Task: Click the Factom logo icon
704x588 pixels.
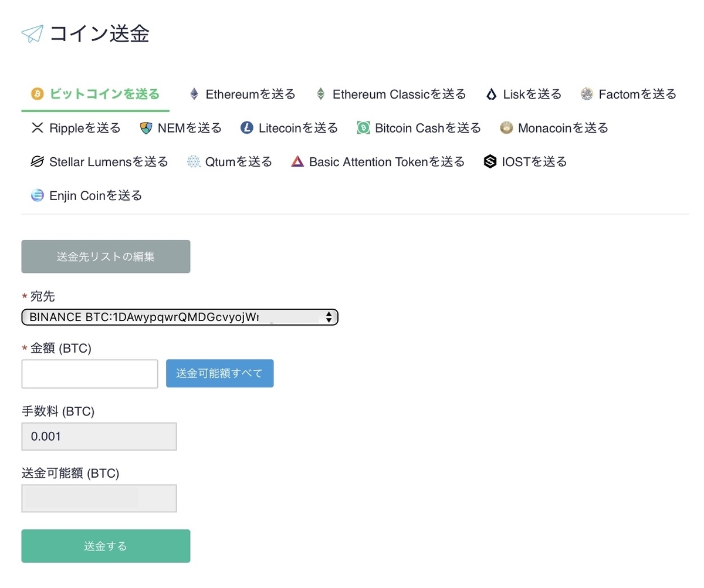Action: tap(587, 94)
